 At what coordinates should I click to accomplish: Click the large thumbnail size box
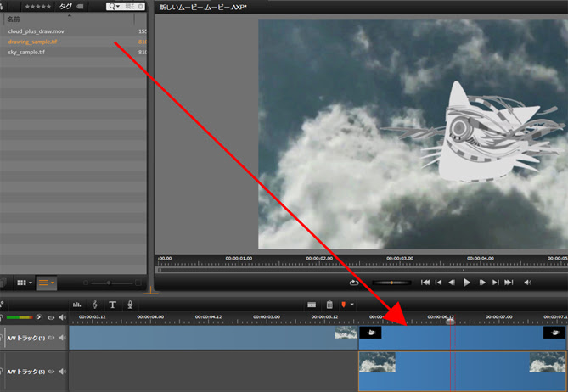[138, 283]
